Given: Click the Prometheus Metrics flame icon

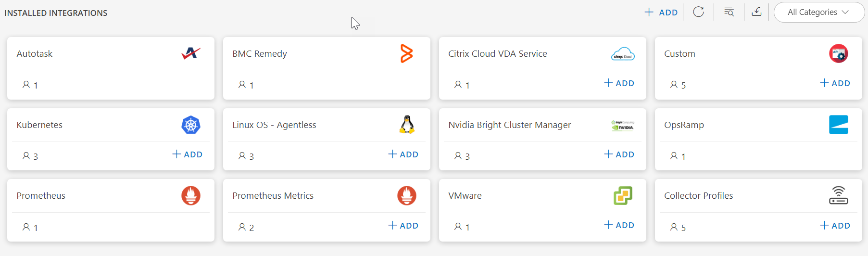Looking at the screenshot, I should coord(407,196).
